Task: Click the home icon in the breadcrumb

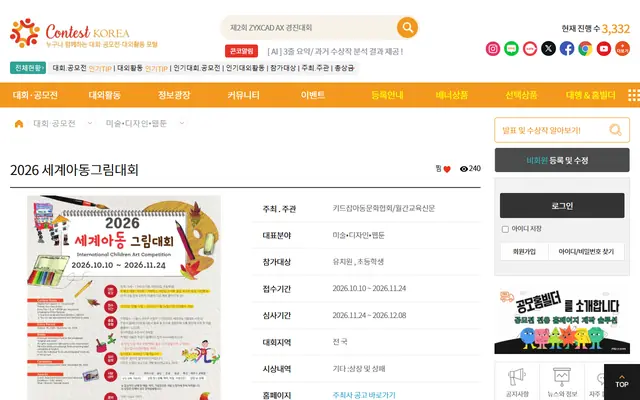Action: tap(19, 124)
